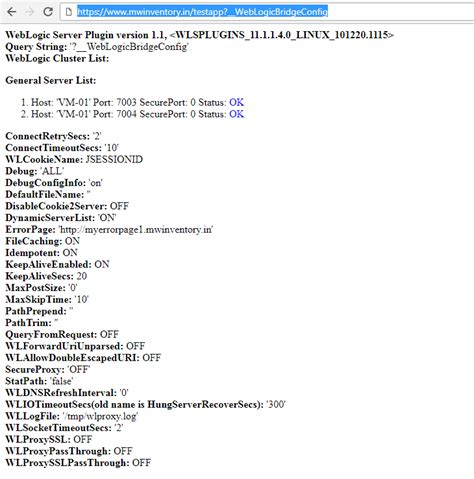Click the WLLogFile /tmp/wlproxy.log entry
The image size is (474, 479).
pos(72,416)
